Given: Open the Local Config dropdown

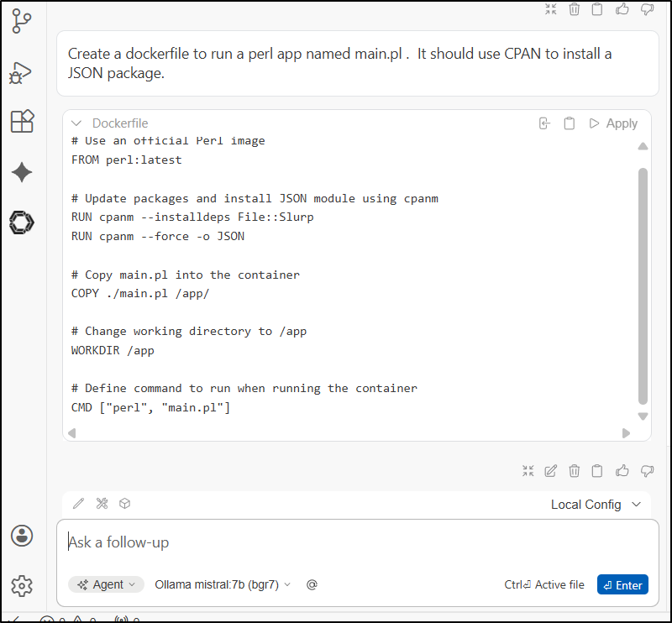Looking at the screenshot, I should 596,505.
